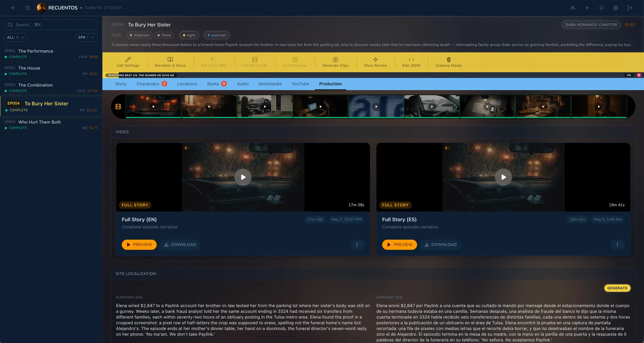Viewport: 644px width, 343px height.
Task: Click the filmstrip reel icon
Action: (118, 106)
